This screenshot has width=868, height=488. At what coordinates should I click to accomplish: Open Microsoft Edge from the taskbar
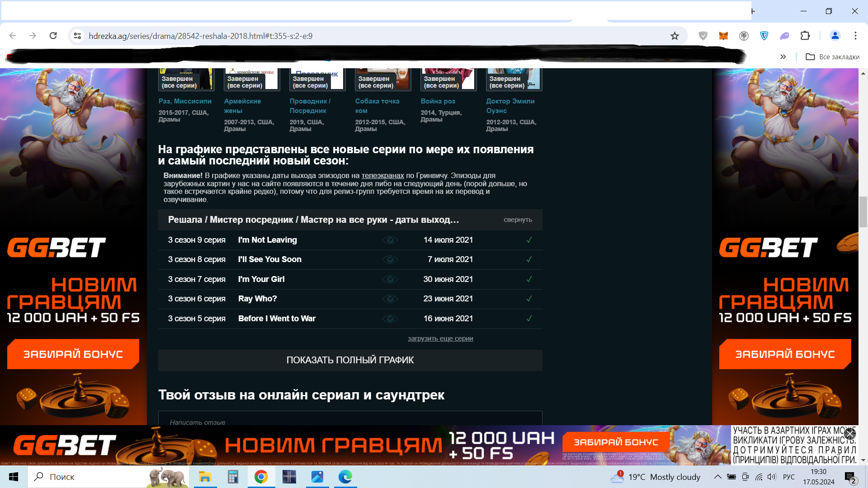click(346, 477)
